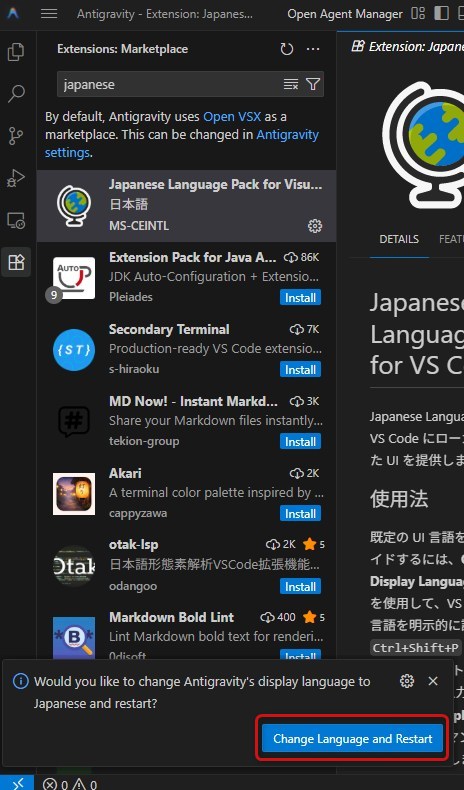Viewport: 464px width, 790px height.
Task: Clear the extension search results
Action: (x=291, y=84)
